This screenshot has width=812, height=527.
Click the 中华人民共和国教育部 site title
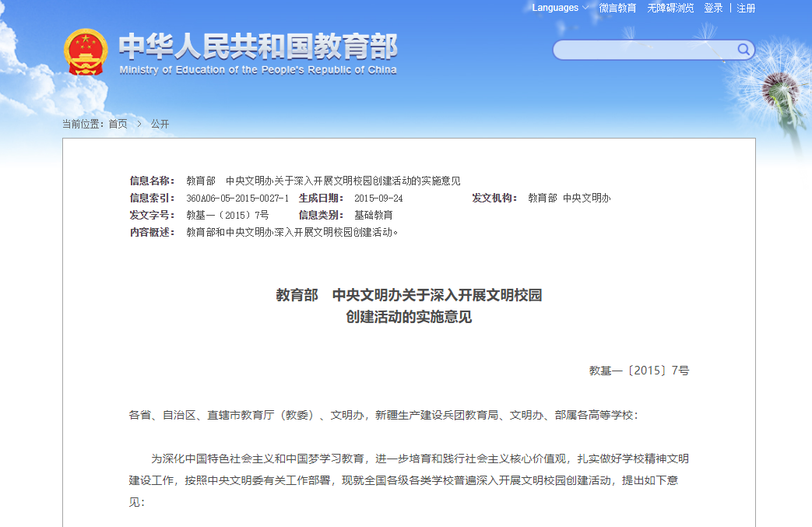[x=258, y=47]
